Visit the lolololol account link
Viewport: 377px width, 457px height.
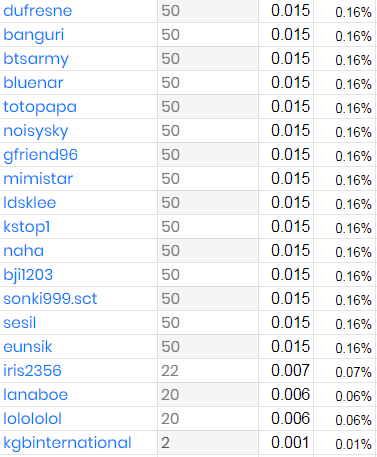(33, 419)
